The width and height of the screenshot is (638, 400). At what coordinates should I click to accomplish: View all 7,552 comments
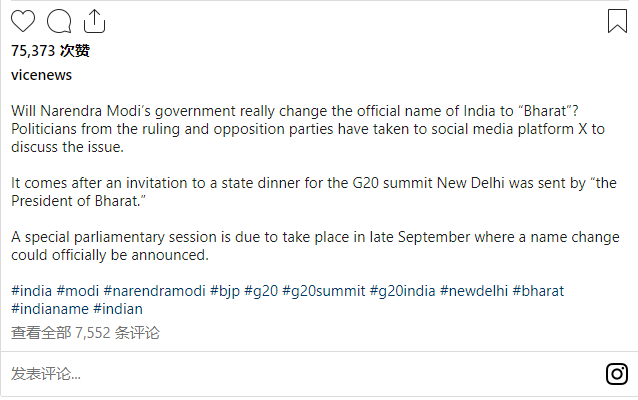pyautogui.click(x=85, y=333)
